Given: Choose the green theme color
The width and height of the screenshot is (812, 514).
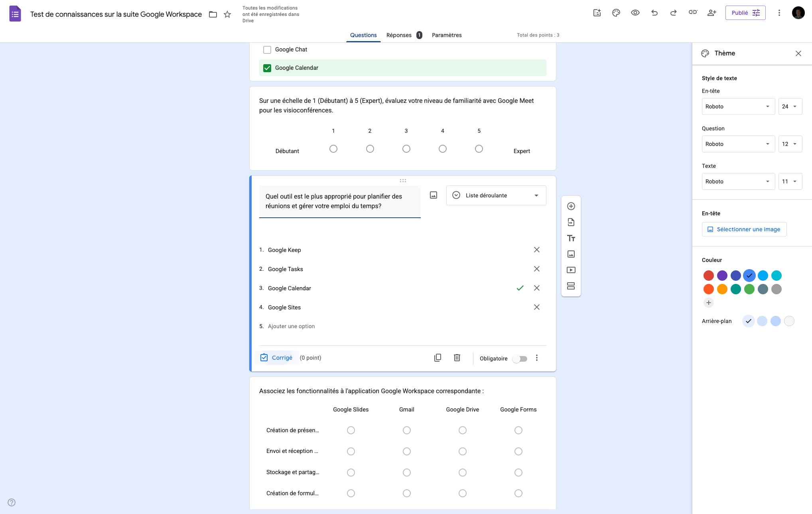Looking at the screenshot, I should [749, 289].
